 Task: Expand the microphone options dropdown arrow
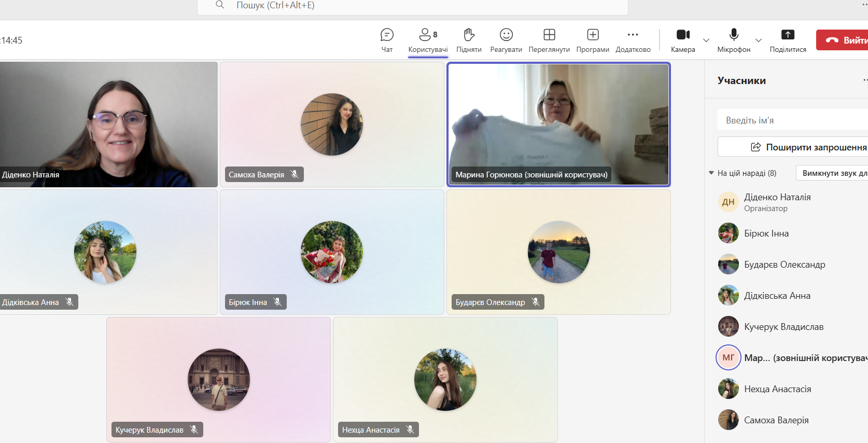[x=759, y=40]
